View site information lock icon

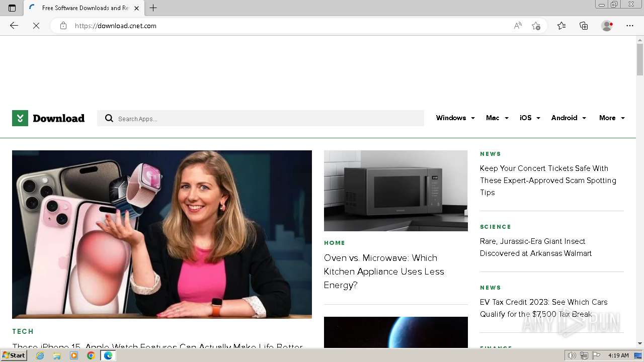tap(63, 26)
